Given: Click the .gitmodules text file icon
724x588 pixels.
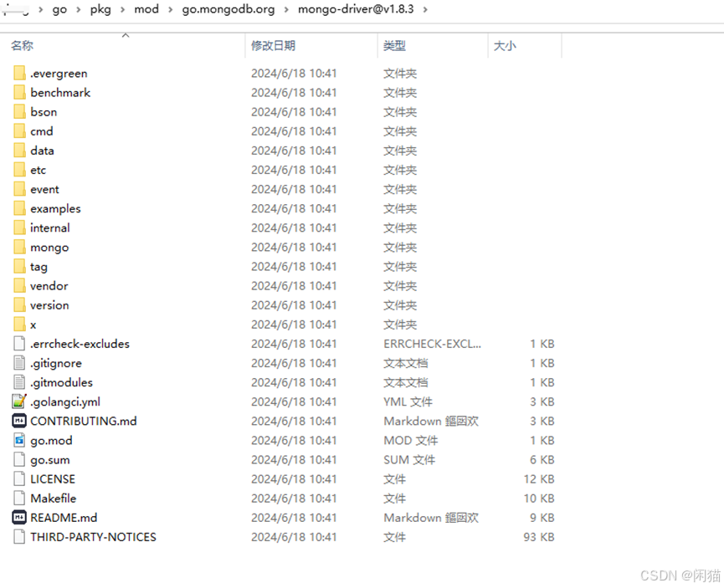Looking at the screenshot, I should coord(19,382).
